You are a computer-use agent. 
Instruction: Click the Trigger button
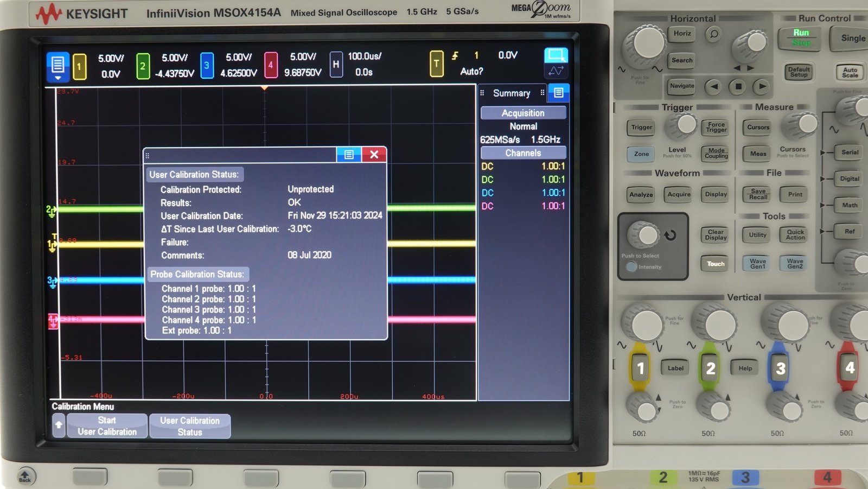click(x=642, y=128)
